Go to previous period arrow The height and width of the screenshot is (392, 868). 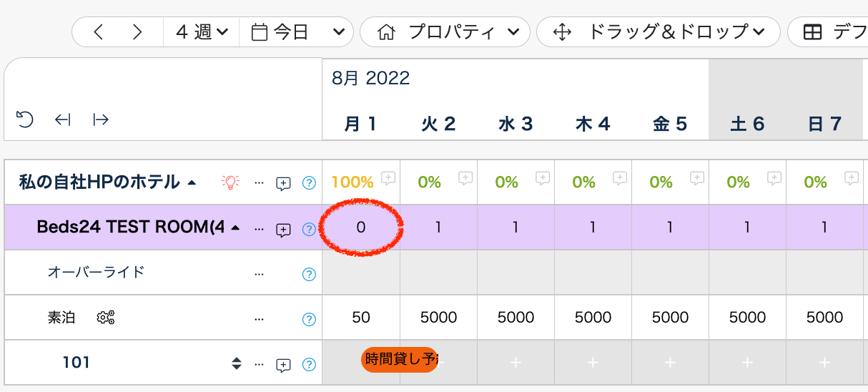pos(99,32)
